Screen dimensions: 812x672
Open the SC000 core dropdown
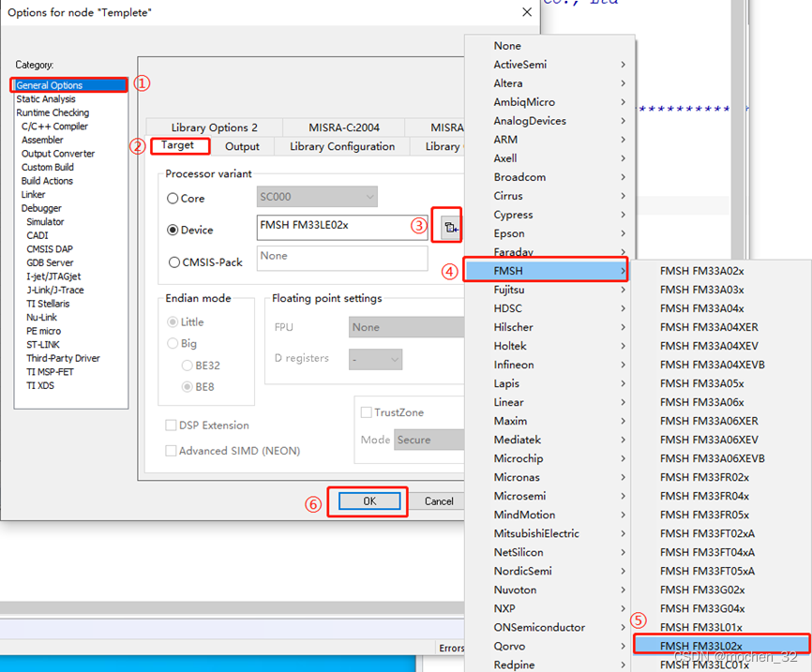tap(317, 197)
